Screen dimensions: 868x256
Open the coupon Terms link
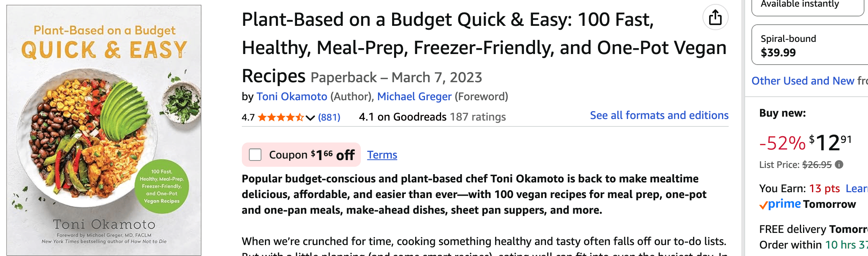click(x=382, y=155)
